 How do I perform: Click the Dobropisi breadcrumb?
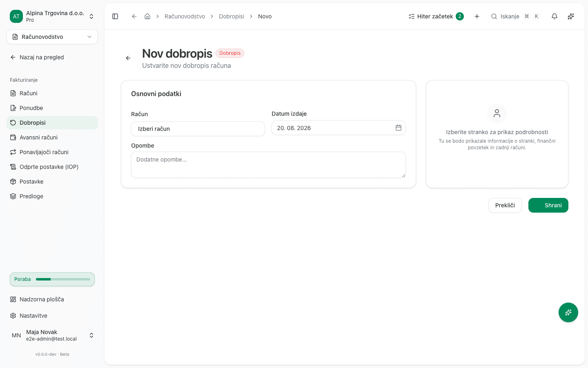(x=232, y=16)
